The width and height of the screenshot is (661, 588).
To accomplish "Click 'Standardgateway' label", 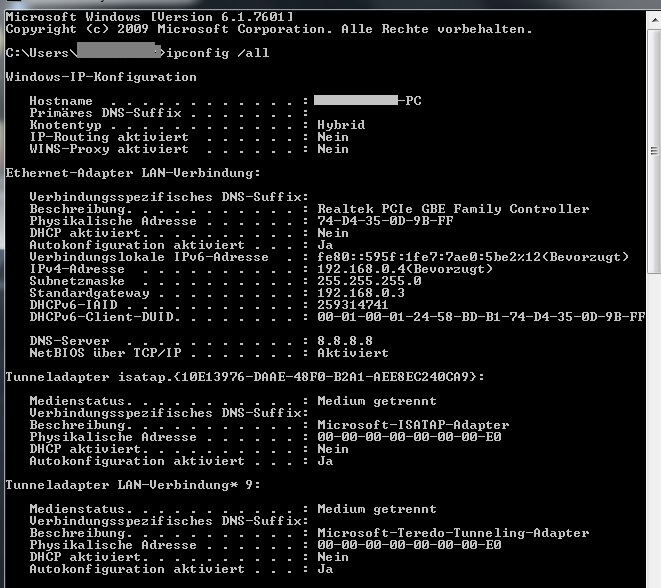I will [89, 293].
